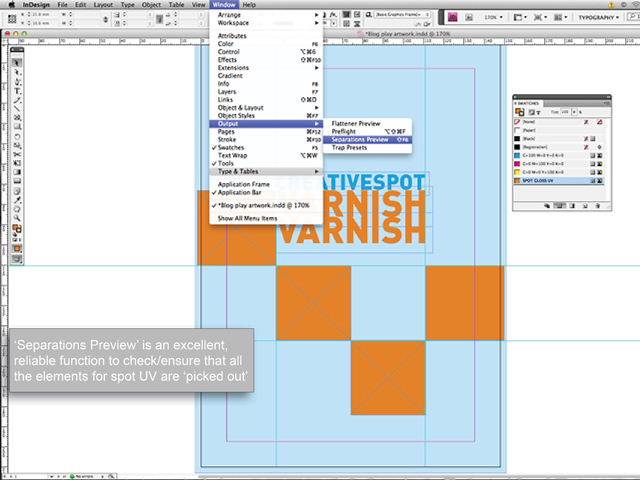640x480 pixels.
Task: Click the Tint slider arrow
Action: coord(574,112)
